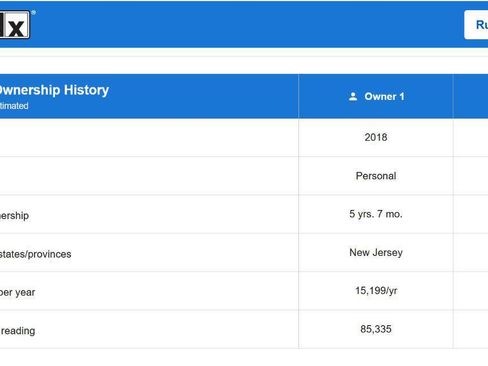Viewport: 488px width, 366px height.
Task: Select the Owner 1 column header
Action: 376,96
